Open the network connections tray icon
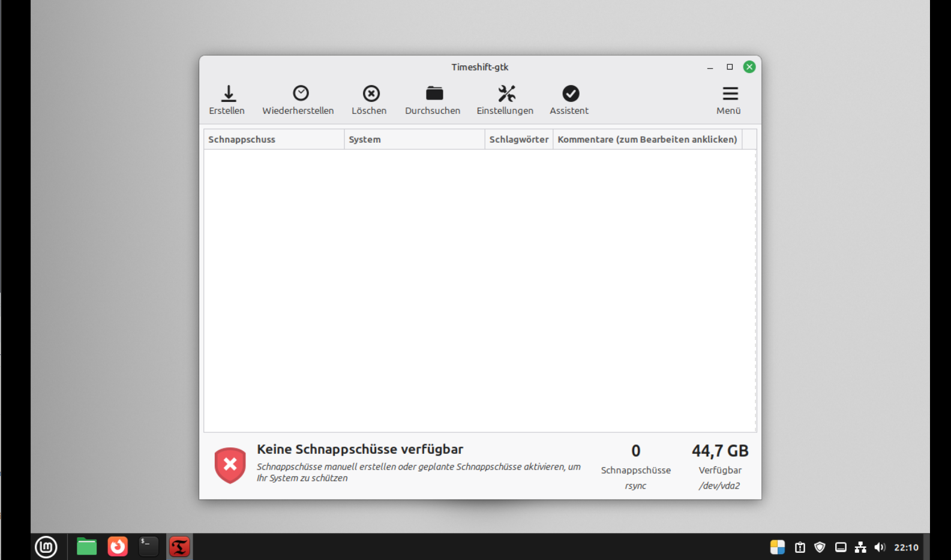Viewport: 951px width, 560px height. 860,547
